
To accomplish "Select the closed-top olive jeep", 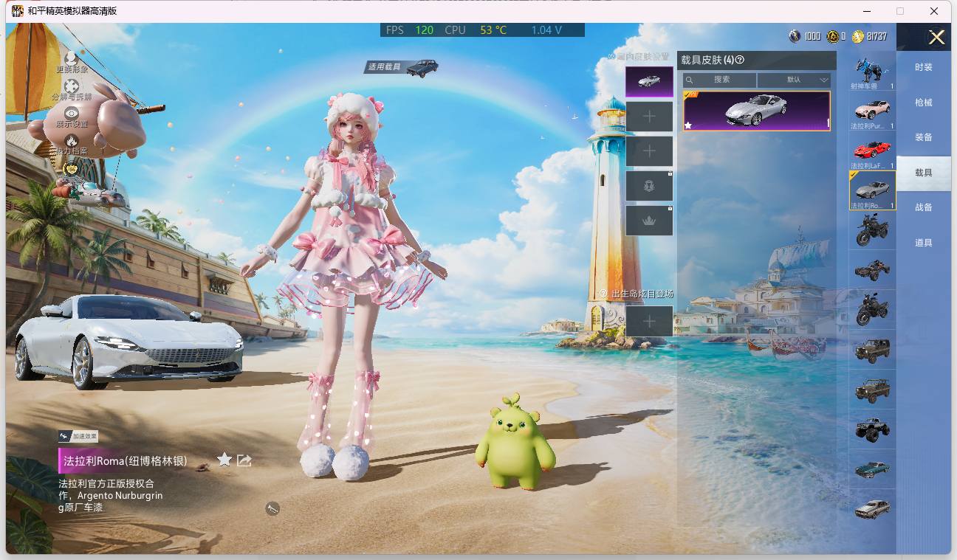I will tap(873, 350).
